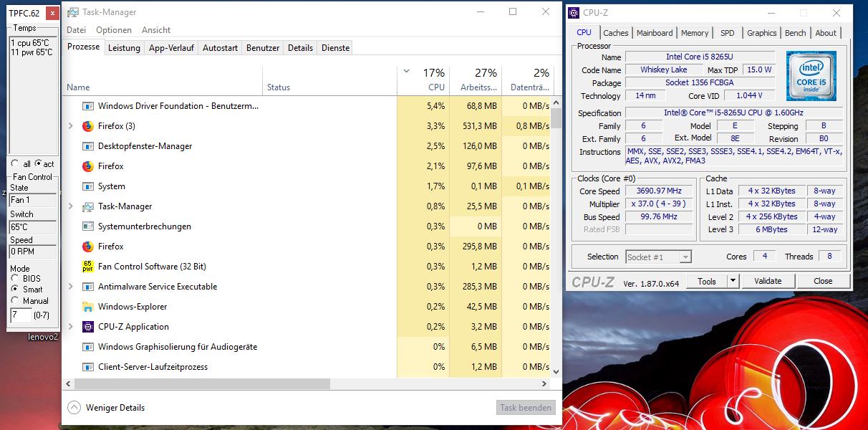This screenshot has height=430, width=868.
Task: Click the Weniger Details collapse chevron
Action: point(74,407)
